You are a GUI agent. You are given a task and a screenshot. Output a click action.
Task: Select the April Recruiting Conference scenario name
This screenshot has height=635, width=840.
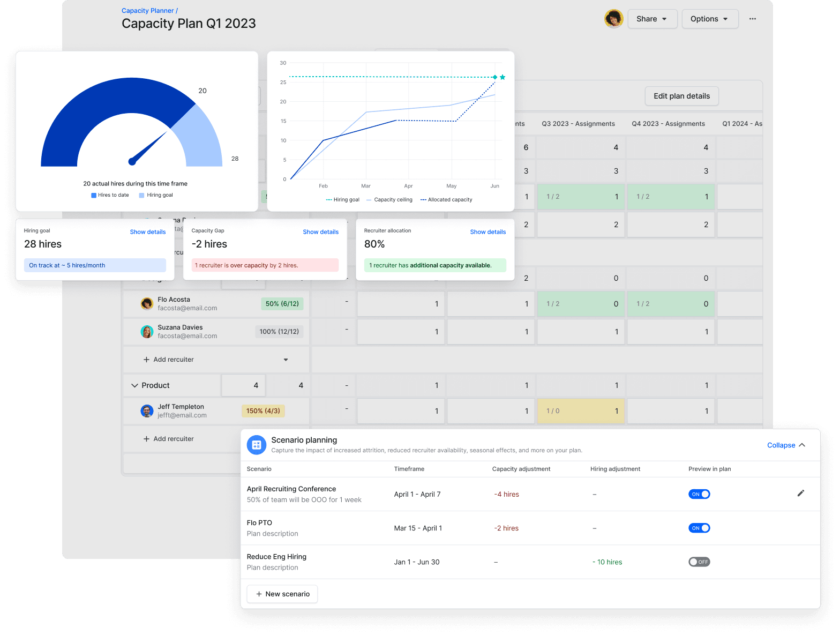[291, 489]
